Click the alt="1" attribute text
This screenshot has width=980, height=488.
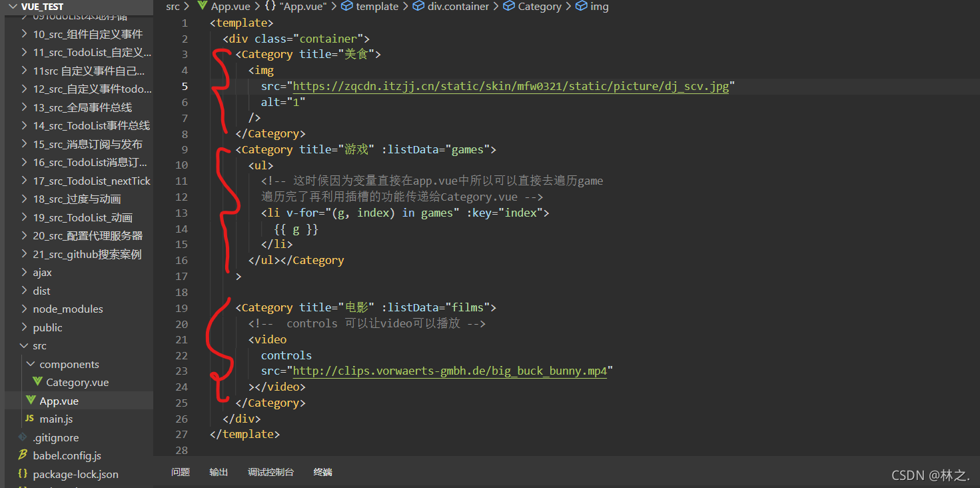coord(283,102)
